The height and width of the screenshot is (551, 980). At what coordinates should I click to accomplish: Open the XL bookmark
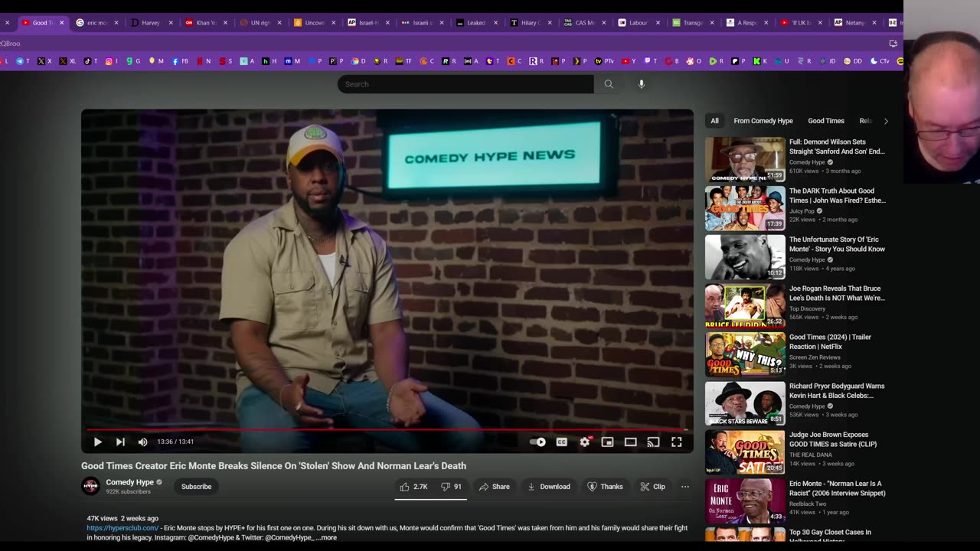point(68,61)
